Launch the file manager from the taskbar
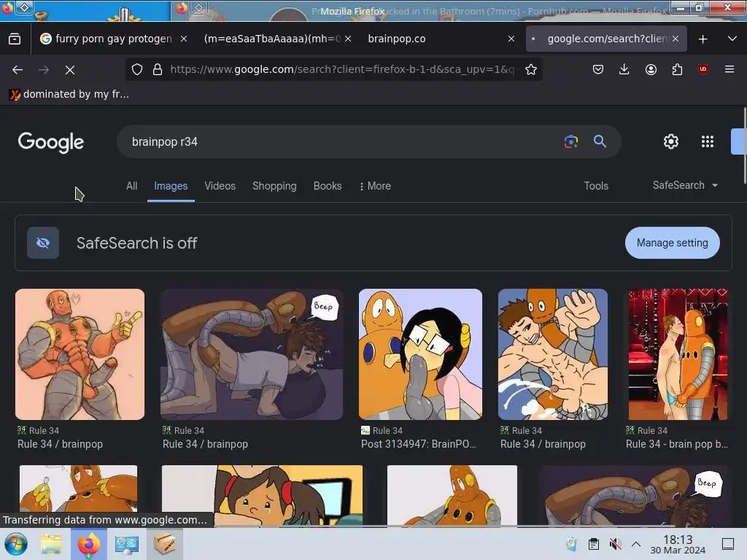The height and width of the screenshot is (560, 747). point(50,544)
